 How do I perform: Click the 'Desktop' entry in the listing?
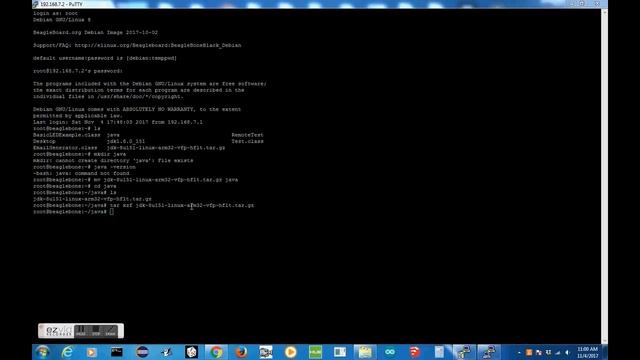point(44,141)
